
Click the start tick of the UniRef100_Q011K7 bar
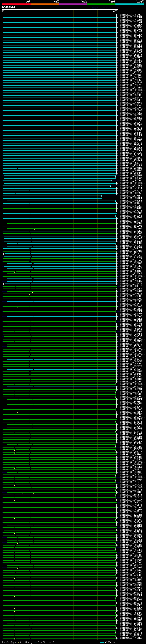tap(7, 25)
